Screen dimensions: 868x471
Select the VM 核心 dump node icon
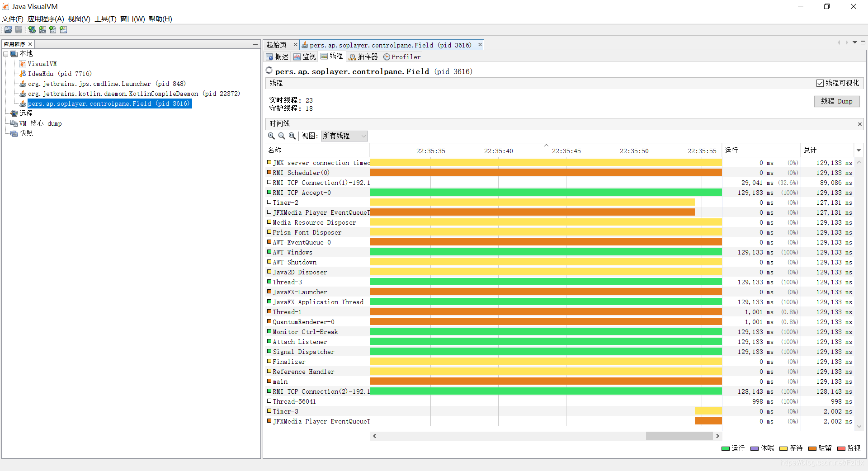point(14,123)
